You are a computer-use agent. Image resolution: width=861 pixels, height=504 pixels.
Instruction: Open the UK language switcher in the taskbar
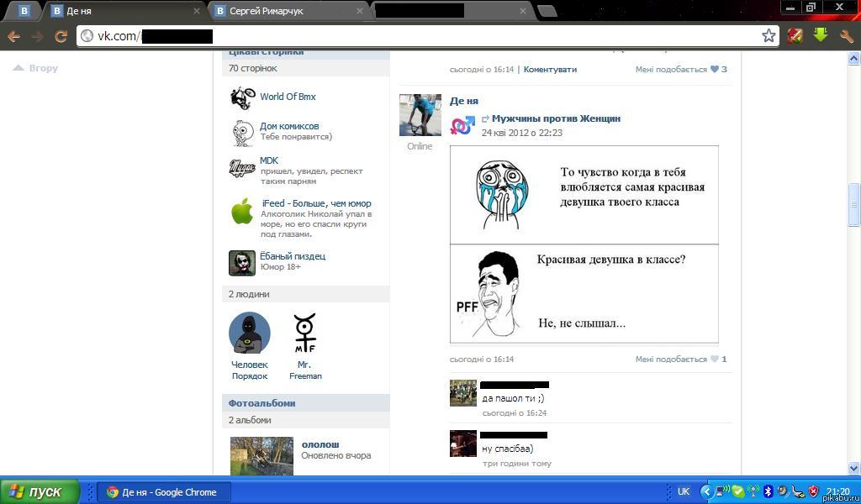coord(683,492)
